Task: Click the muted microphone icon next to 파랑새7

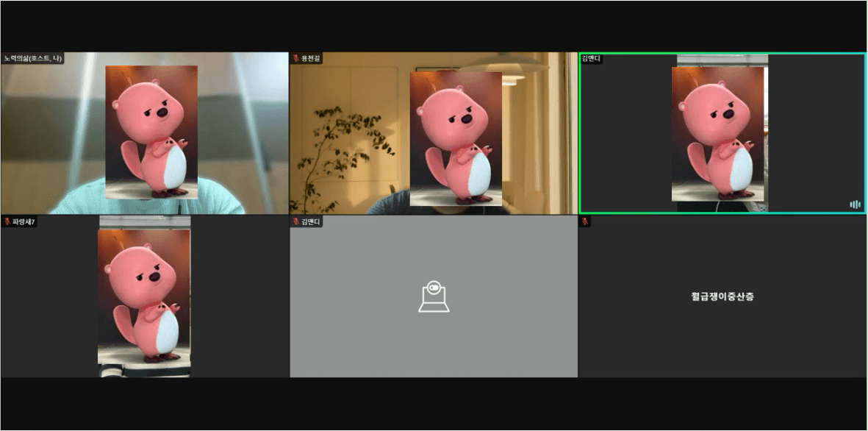Action: [x=7, y=221]
